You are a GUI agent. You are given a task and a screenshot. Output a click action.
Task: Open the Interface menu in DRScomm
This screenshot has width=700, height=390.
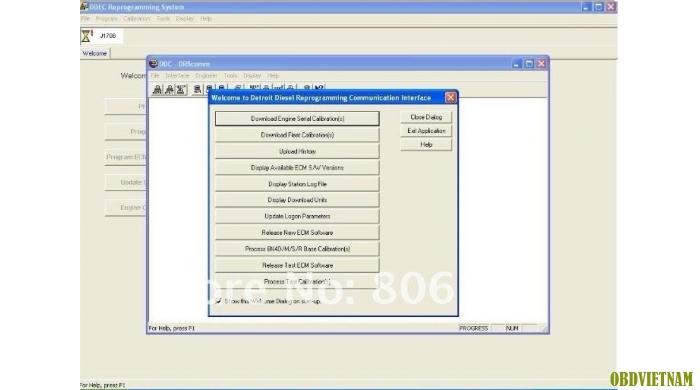pyautogui.click(x=177, y=75)
